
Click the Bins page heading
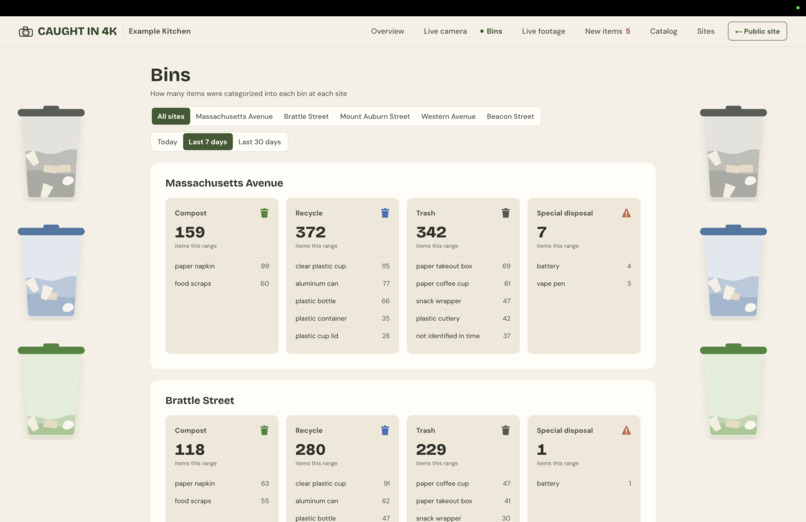click(170, 75)
